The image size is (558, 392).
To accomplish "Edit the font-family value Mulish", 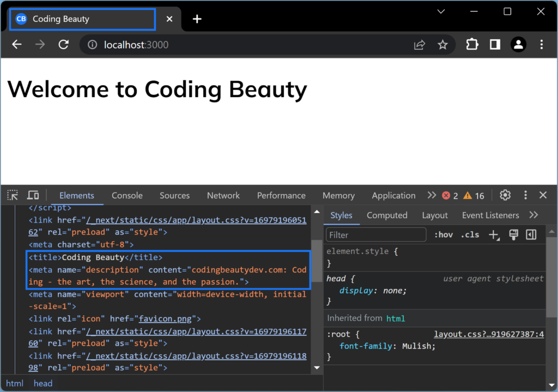I will pos(416,346).
